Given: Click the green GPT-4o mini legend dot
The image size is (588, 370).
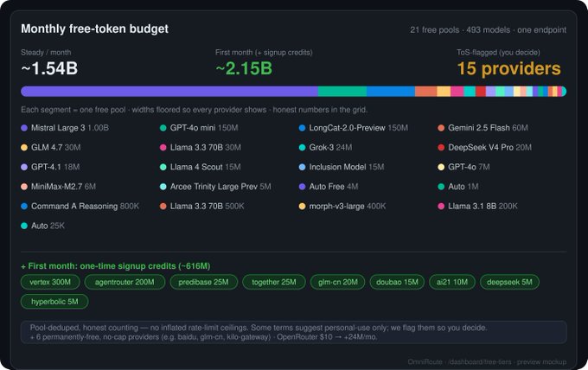Looking at the screenshot, I should click(x=163, y=128).
